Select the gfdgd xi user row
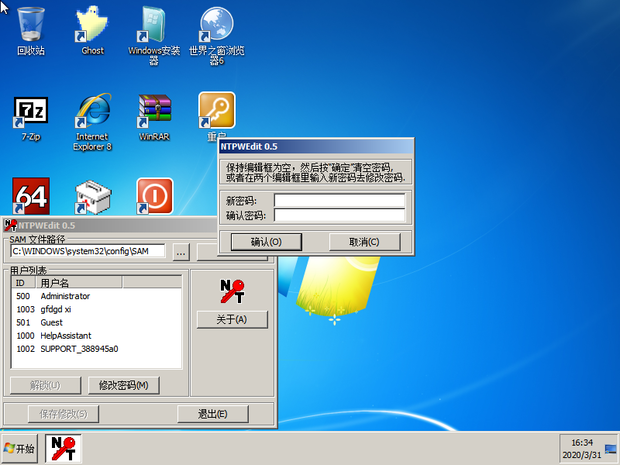This screenshot has width=620, height=465. tap(96, 309)
